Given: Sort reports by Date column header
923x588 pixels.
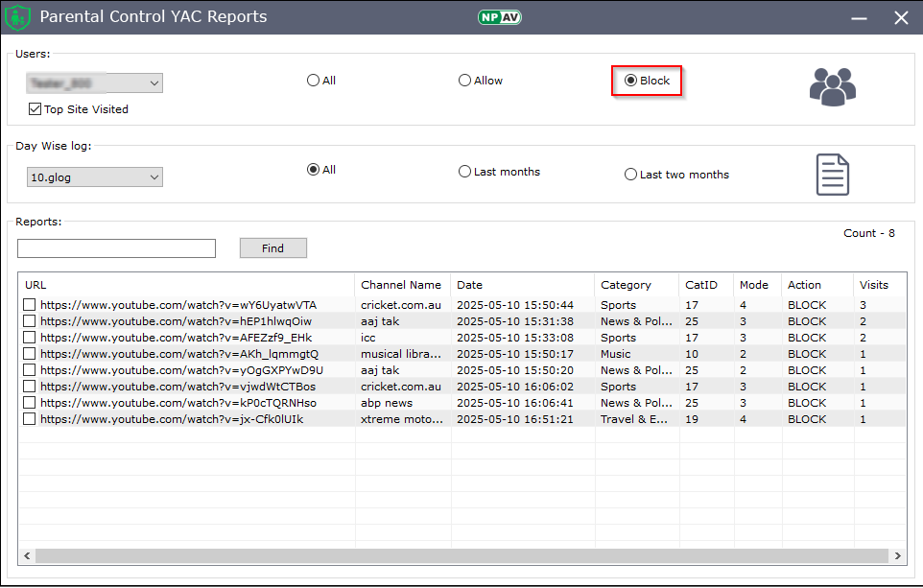Looking at the screenshot, I should [470, 285].
